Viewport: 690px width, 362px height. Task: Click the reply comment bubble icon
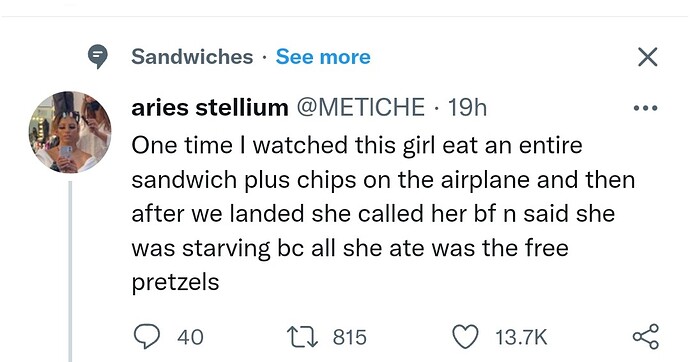pos(146,337)
